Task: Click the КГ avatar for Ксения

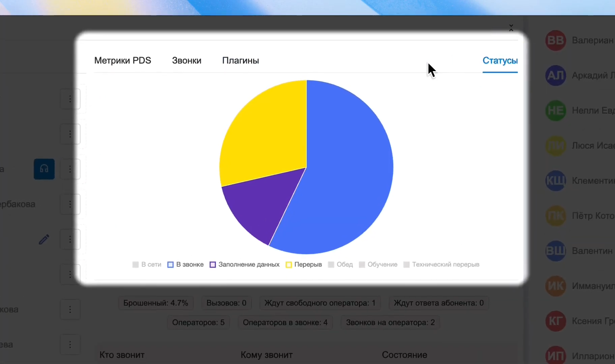Action: tap(556, 321)
